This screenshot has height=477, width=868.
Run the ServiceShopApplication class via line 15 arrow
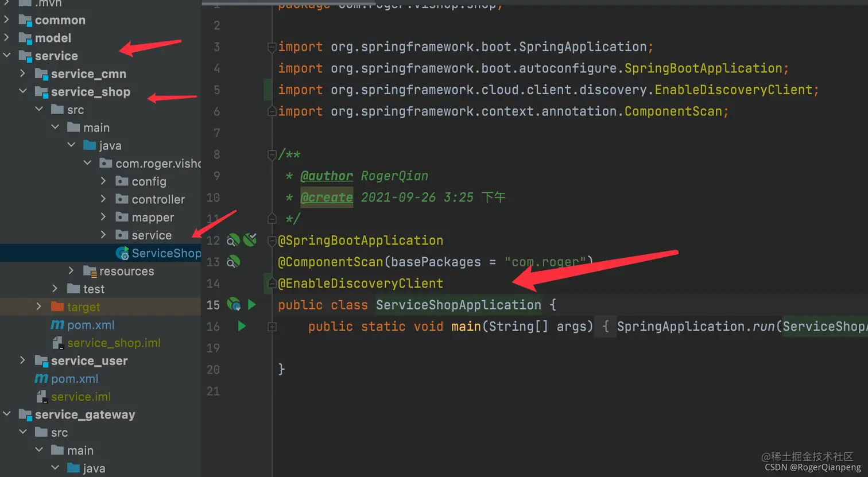pos(251,304)
